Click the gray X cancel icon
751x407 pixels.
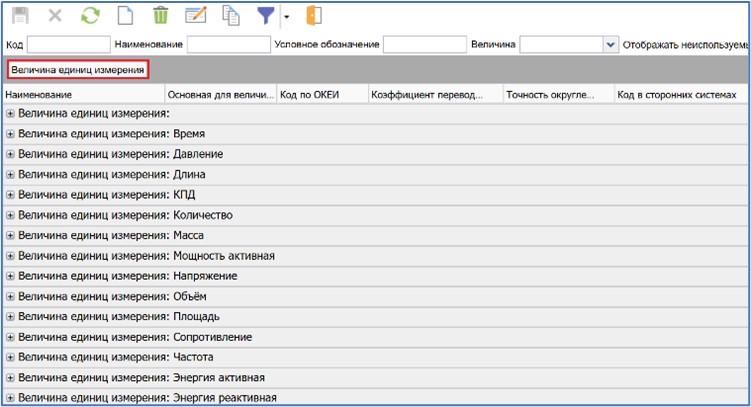55,16
